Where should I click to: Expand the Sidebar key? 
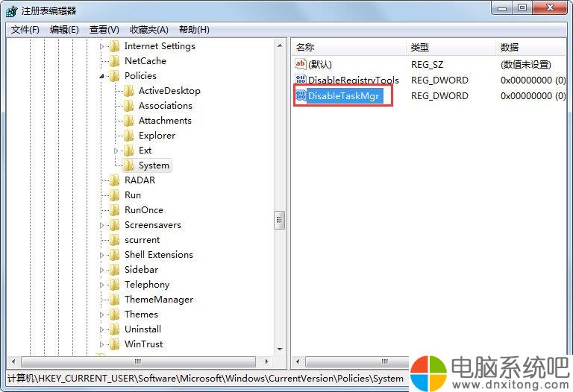(101, 270)
